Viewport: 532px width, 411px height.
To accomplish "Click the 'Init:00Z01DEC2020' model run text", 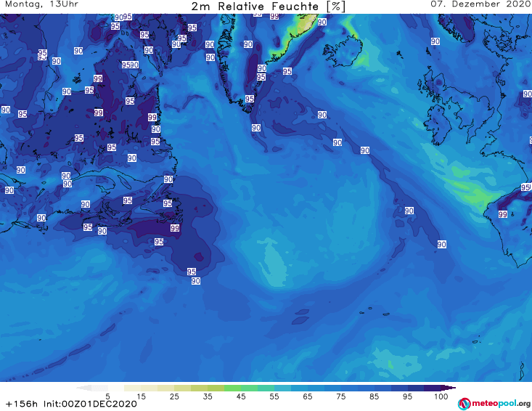I will 90,404.
